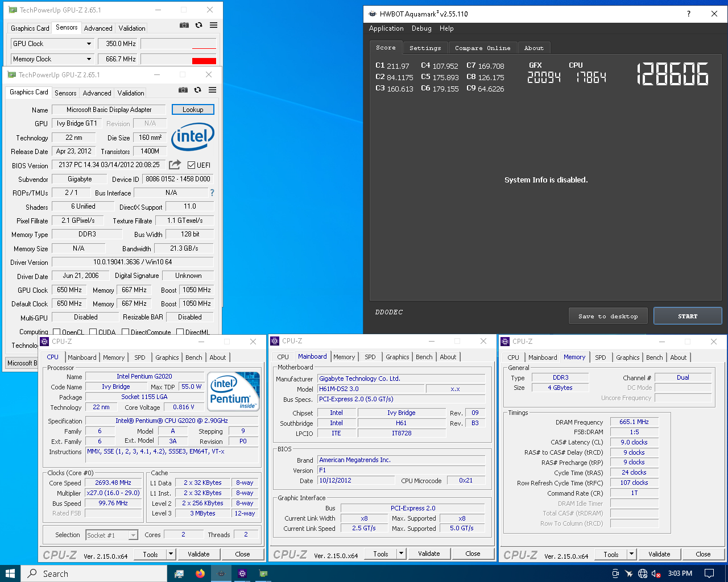Open the network globe tray icon
Image resolution: width=728 pixels, height=582 pixels.
click(643, 573)
